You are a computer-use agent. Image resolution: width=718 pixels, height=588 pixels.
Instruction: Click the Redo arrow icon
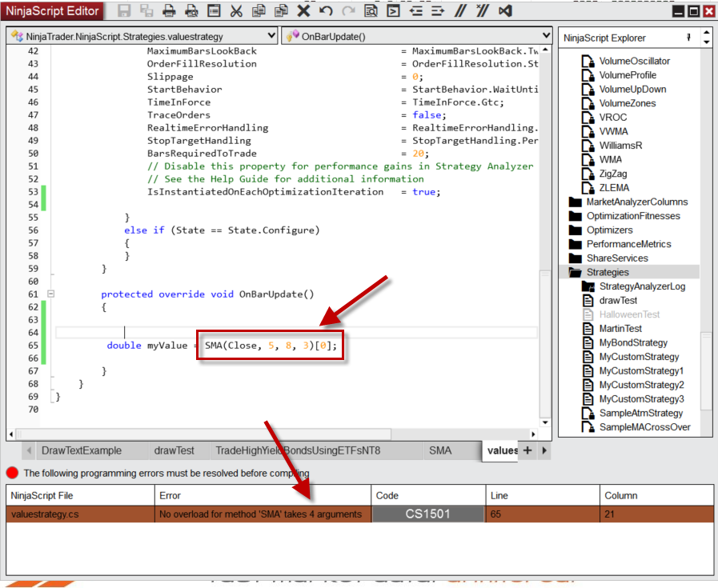pyautogui.click(x=348, y=10)
